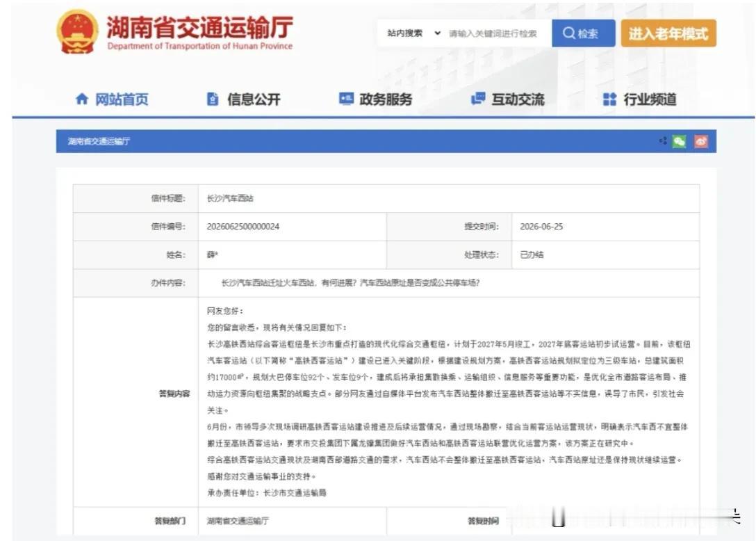The height and width of the screenshot is (541, 756).
Task: Click the 提交时间 label cell
Action: pos(450,226)
